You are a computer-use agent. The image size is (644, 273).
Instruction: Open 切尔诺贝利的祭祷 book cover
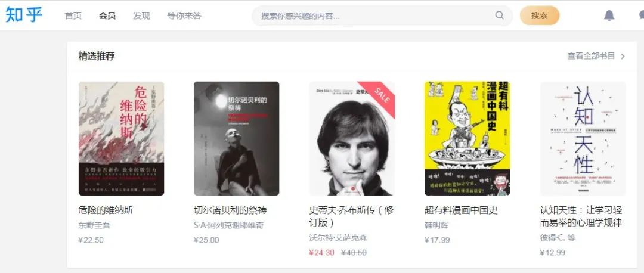tap(237, 138)
